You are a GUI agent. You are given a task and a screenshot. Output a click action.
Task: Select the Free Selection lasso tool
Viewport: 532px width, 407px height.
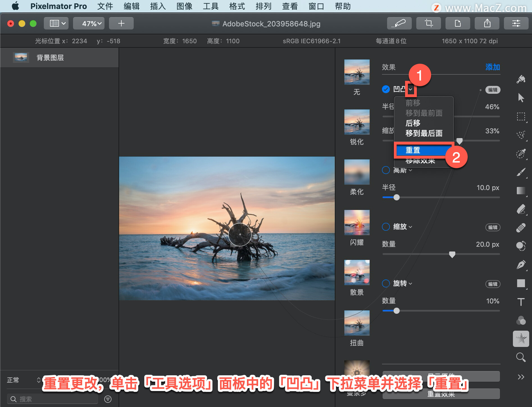click(x=521, y=135)
